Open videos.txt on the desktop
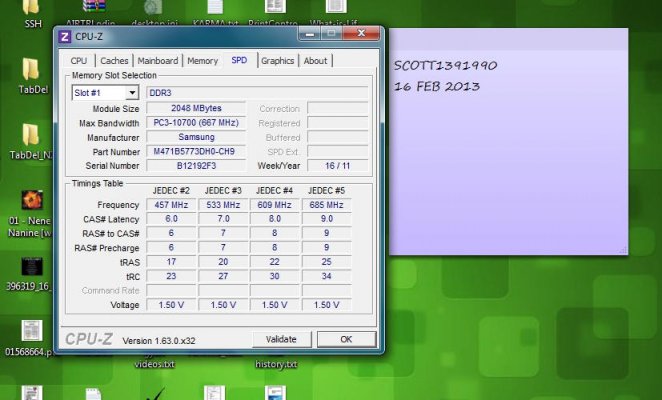 click(154, 364)
